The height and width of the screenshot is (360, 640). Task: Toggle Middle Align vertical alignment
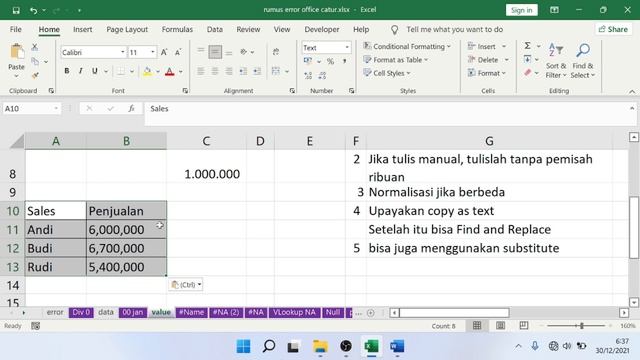tap(215, 52)
